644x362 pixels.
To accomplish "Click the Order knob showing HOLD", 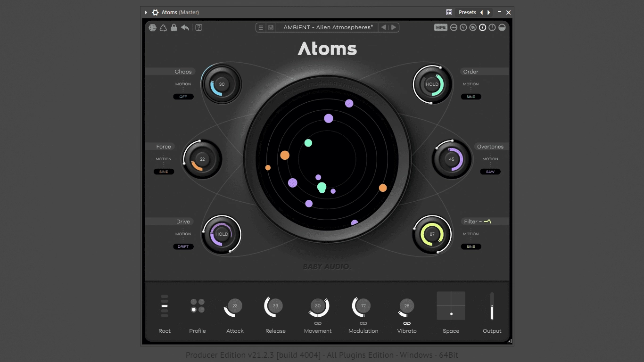I will [432, 84].
